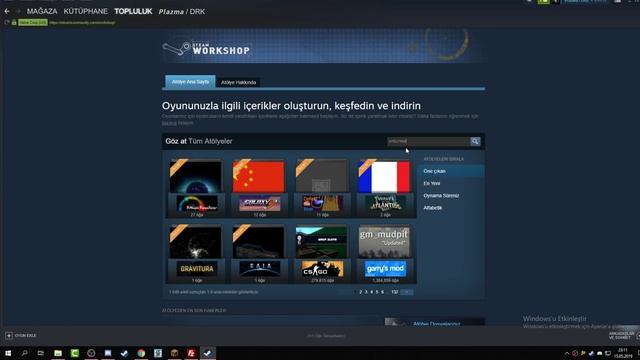Open the red FileZilla taskbar icon
Image resolution: width=640 pixels, height=360 pixels.
pyautogui.click(x=191, y=353)
